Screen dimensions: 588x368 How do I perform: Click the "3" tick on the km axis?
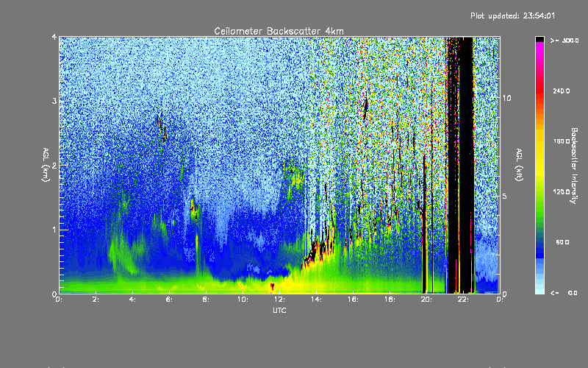pos(54,101)
